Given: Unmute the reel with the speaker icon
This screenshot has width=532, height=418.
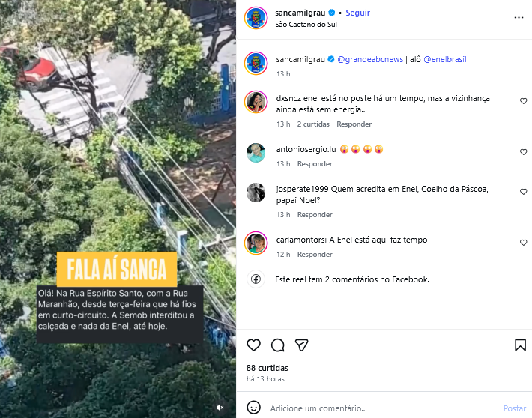Looking at the screenshot, I should pos(220,408).
